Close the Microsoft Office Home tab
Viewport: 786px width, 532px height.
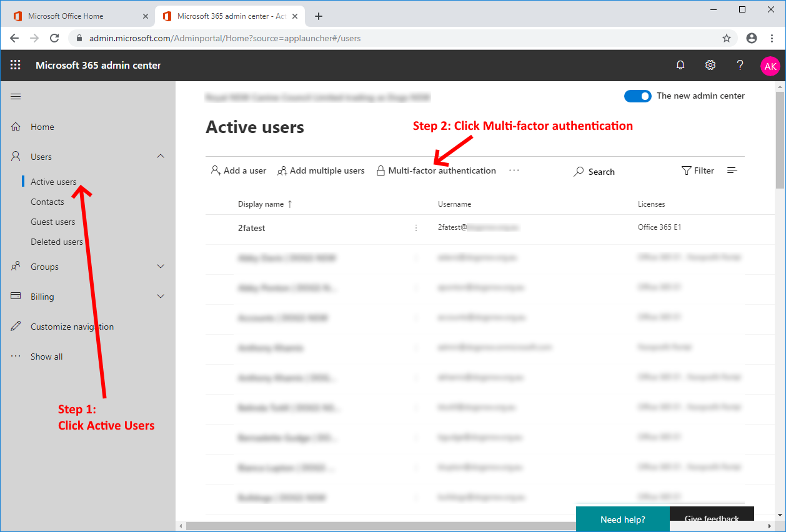click(146, 16)
